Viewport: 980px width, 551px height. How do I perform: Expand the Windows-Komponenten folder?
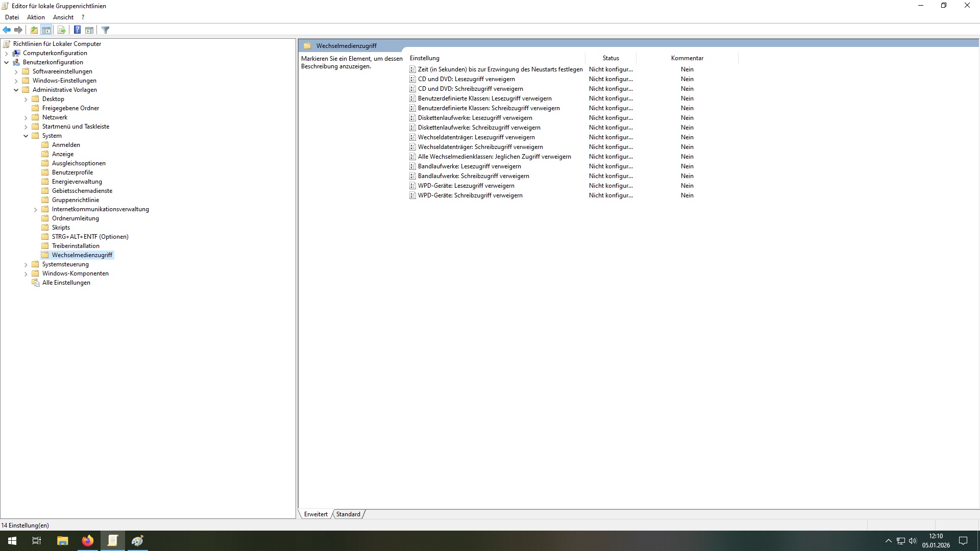point(26,274)
